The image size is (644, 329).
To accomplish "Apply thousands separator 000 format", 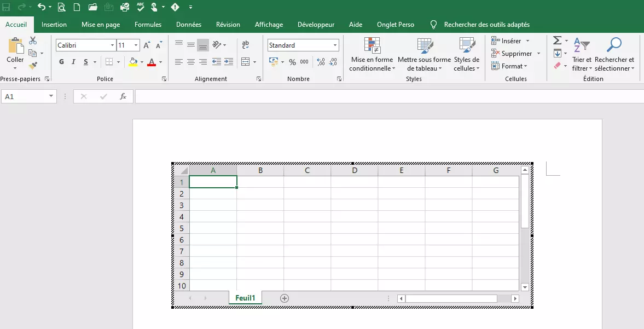I will pos(304,62).
